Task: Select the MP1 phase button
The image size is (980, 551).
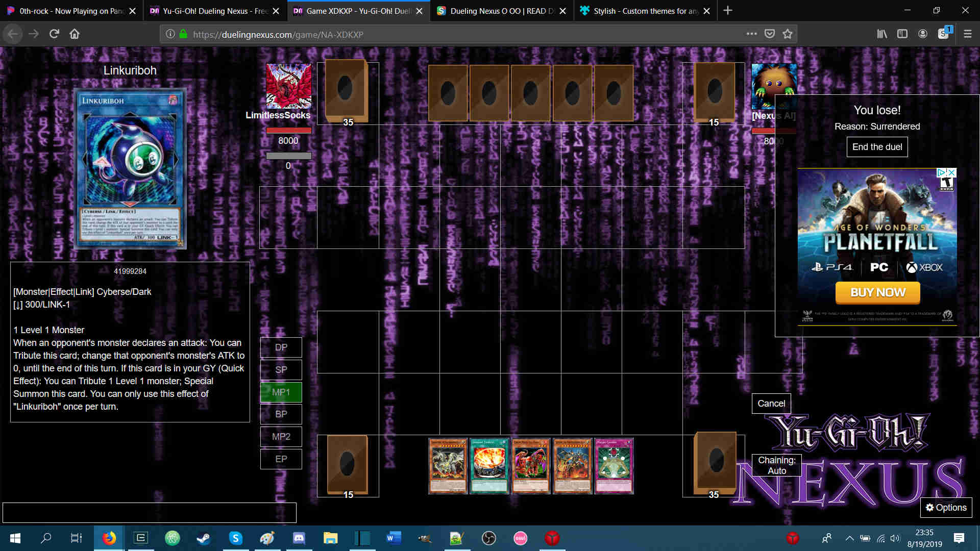Action: [281, 392]
